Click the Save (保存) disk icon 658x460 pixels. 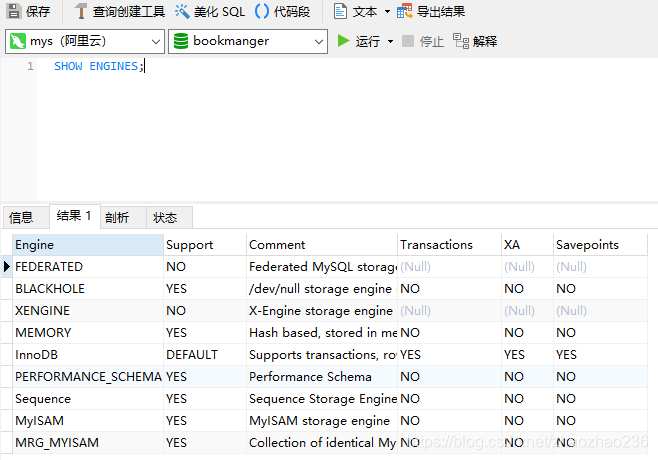click(x=14, y=11)
